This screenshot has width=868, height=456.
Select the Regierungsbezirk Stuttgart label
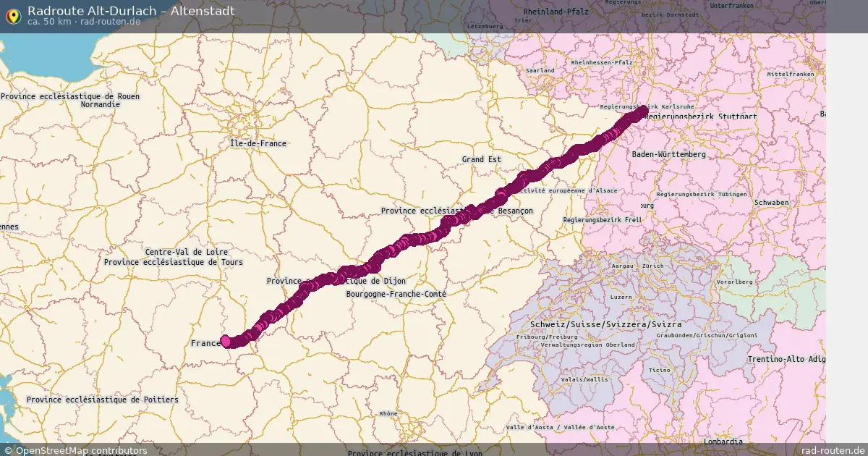pyautogui.click(x=700, y=117)
